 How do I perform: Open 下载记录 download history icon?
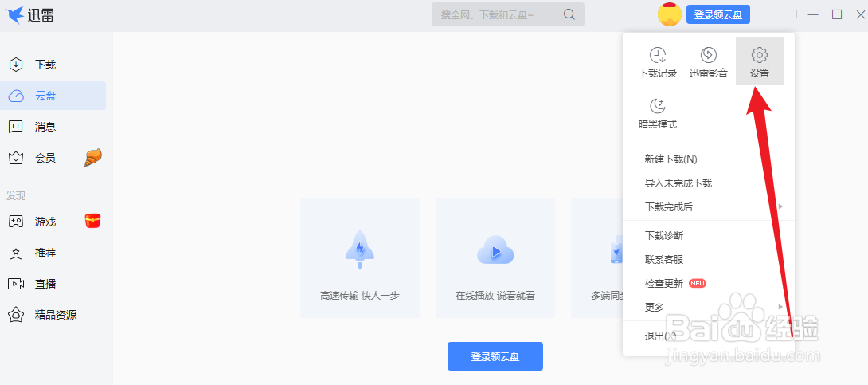658,55
